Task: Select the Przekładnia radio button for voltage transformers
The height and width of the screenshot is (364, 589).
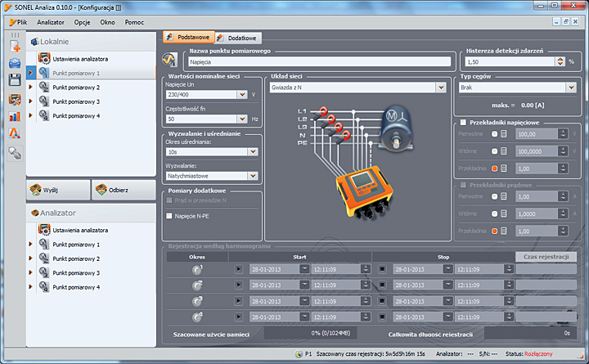Action: pyautogui.click(x=494, y=169)
